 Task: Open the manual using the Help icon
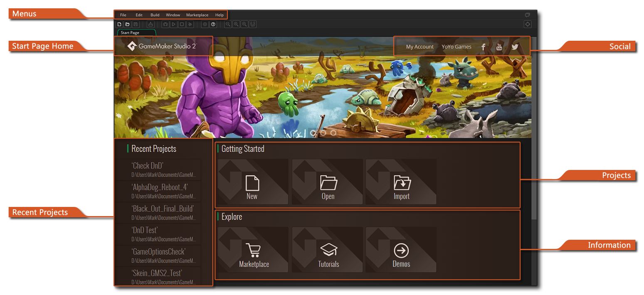pyautogui.click(x=213, y=24)
